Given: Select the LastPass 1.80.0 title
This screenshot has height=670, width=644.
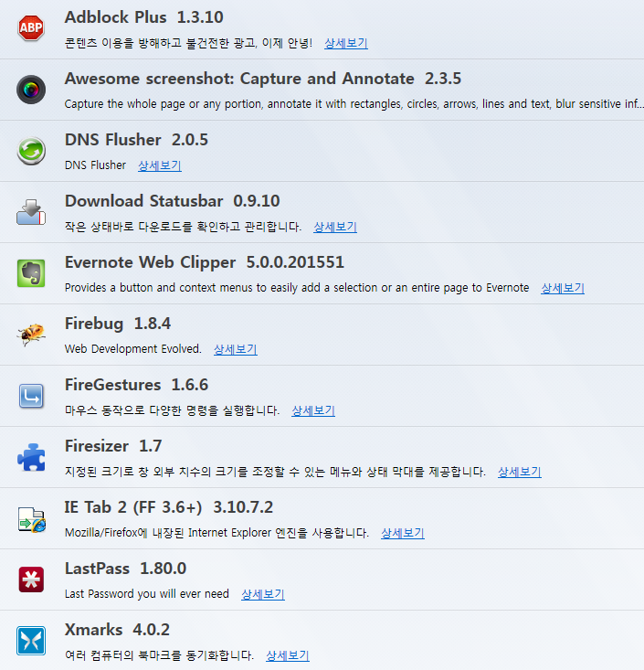Looking at the screenshot, I should (x=125, y=569).
